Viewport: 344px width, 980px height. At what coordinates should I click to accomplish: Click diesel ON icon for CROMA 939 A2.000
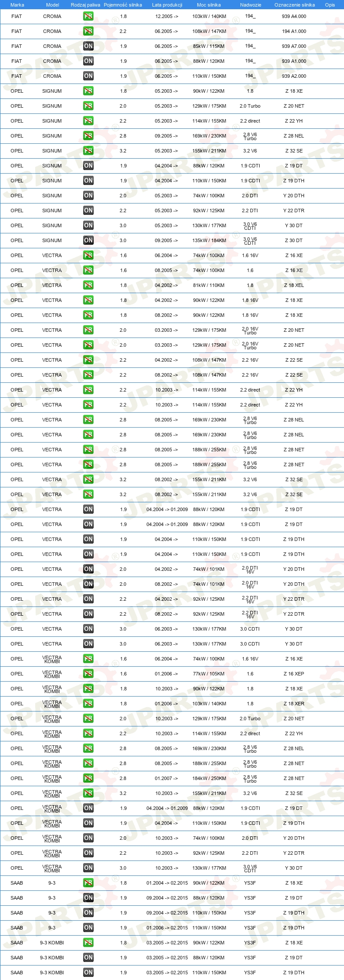pyautogui.click(x=88, y=76)
